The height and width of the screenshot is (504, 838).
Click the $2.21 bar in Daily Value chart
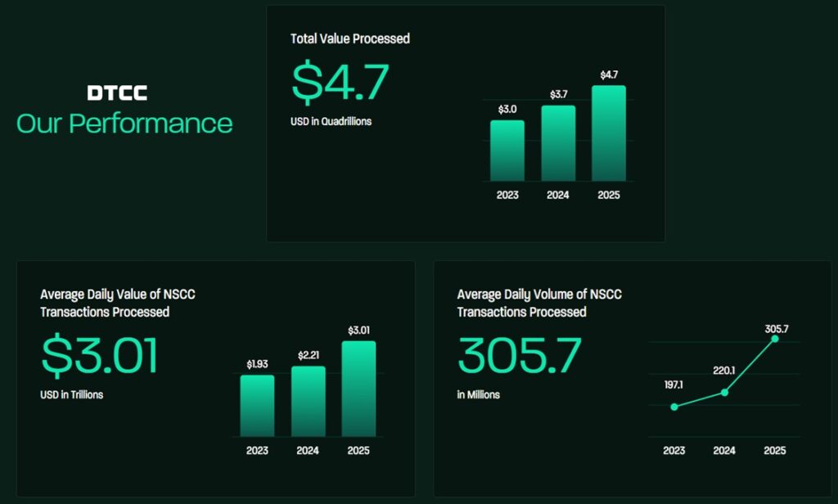tap(309, 402)
